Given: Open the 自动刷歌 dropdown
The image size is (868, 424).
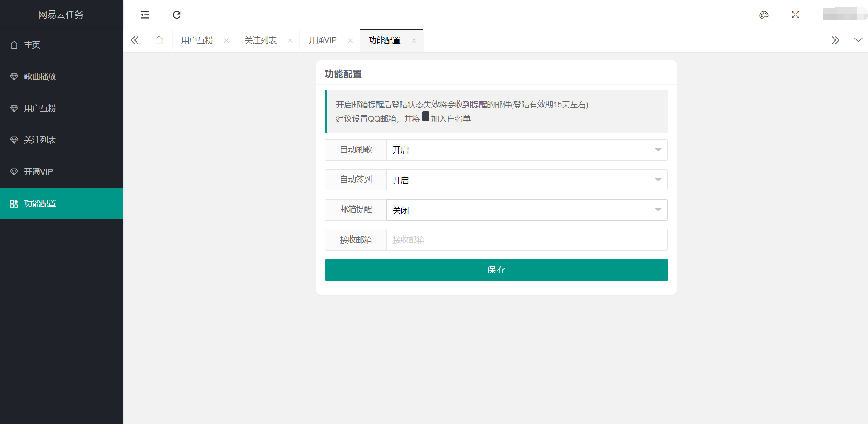Looking at the screenshot, I should [x=657, y=150].
